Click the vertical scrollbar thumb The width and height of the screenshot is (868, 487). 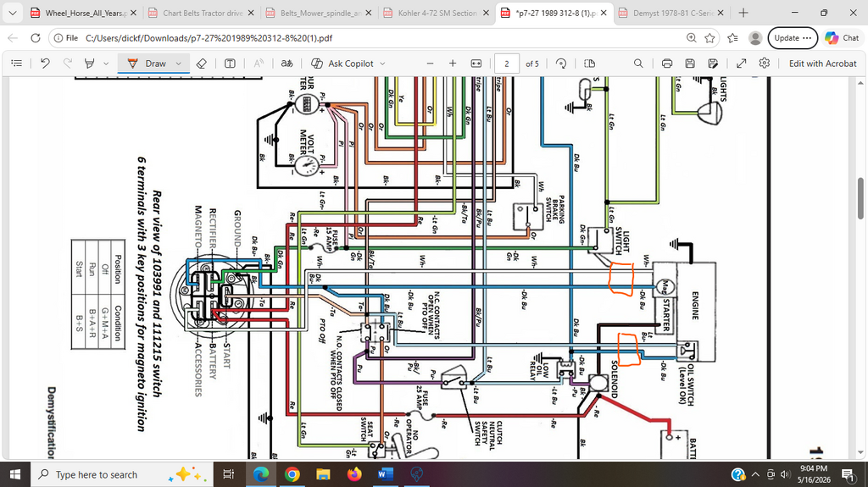pos(860,199)
